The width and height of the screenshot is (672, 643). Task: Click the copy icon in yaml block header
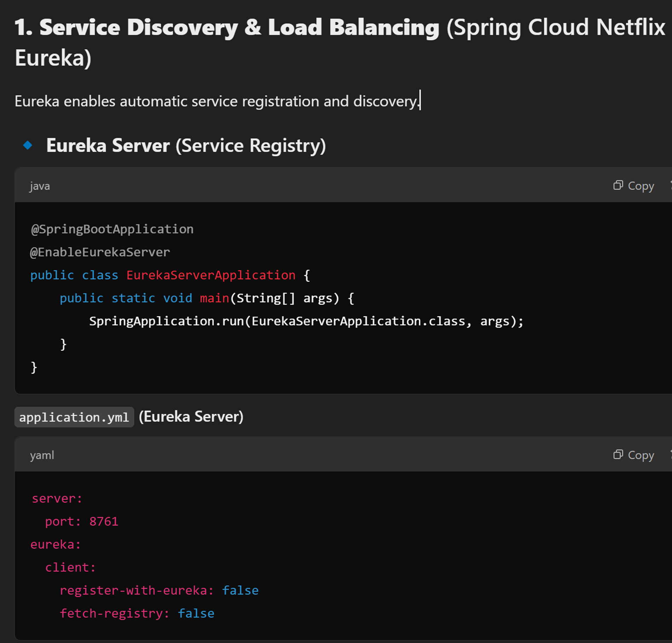[x=618, y=454]
